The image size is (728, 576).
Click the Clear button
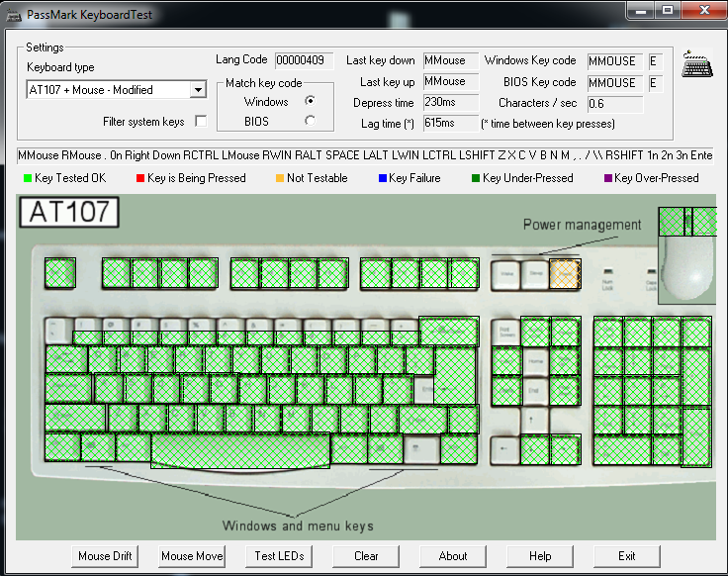(x=366, y=556)
